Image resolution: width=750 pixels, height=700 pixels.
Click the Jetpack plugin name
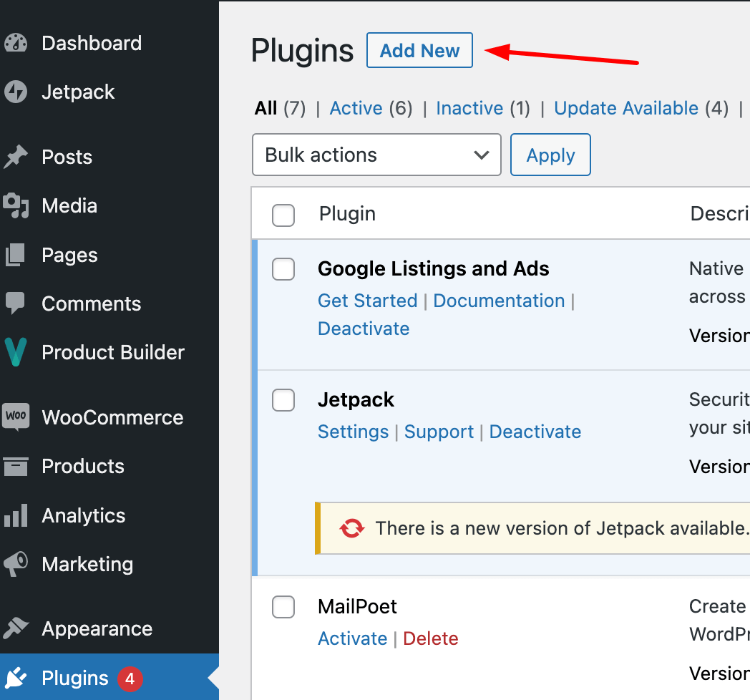click(356, 400)
